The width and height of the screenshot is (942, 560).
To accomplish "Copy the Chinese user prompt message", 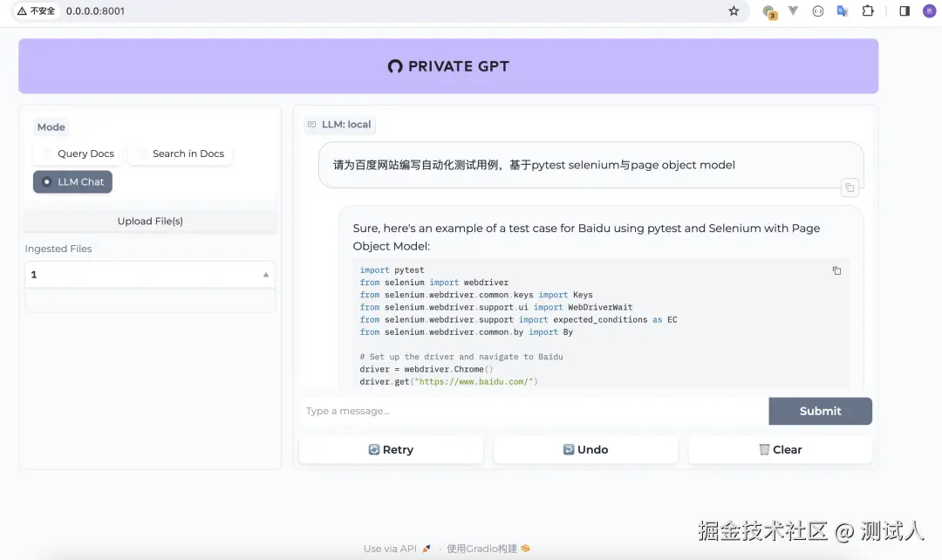I will pyautogui.click(x=850, y=188).
